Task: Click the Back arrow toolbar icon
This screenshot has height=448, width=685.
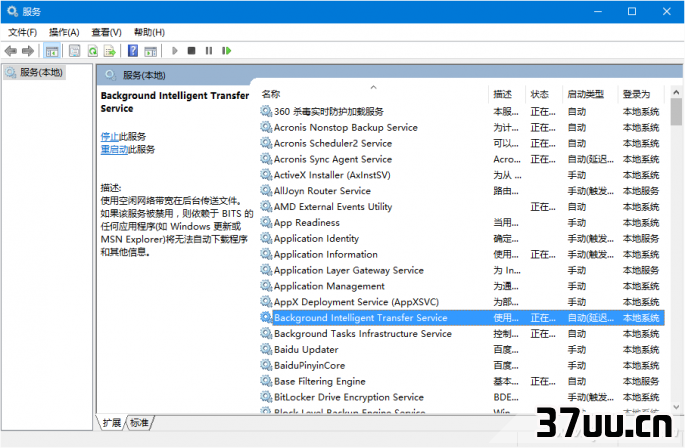Action: pos(10,51)
